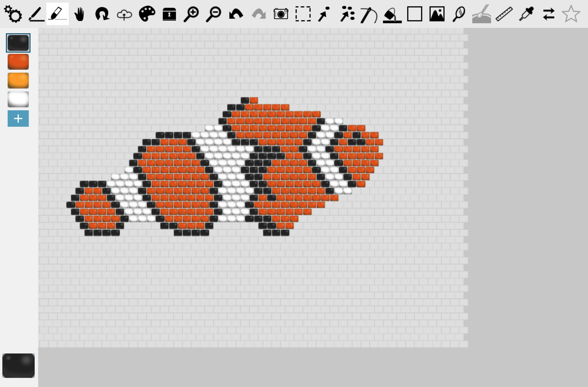
Task: Click the swap arrows icon
Action: 549,14
